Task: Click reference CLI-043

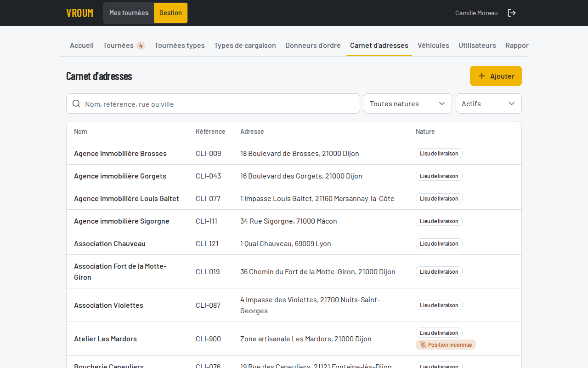Action: (208, 176)
